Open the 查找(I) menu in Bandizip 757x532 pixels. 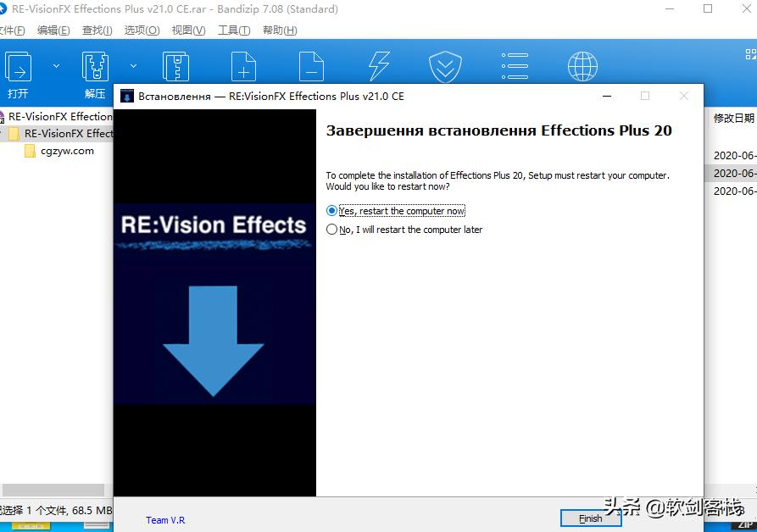click(x=97, y=30)
